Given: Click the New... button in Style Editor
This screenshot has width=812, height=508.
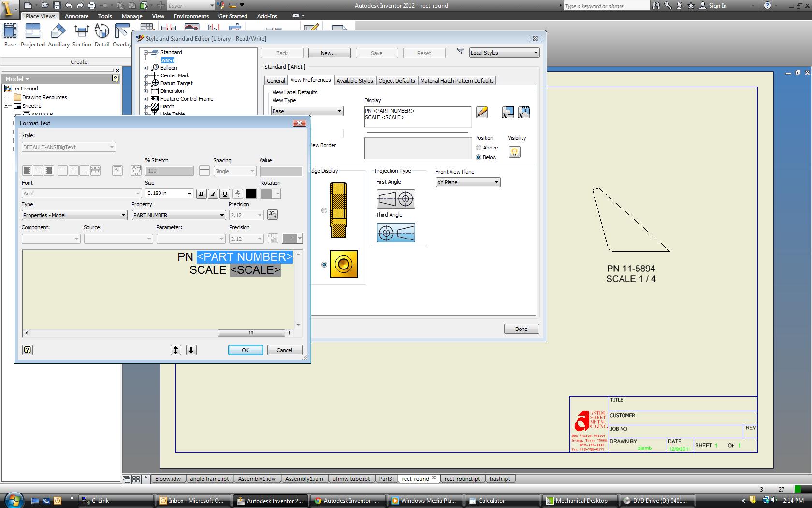Looking at the screenshot, I should (x=329, y=53).
